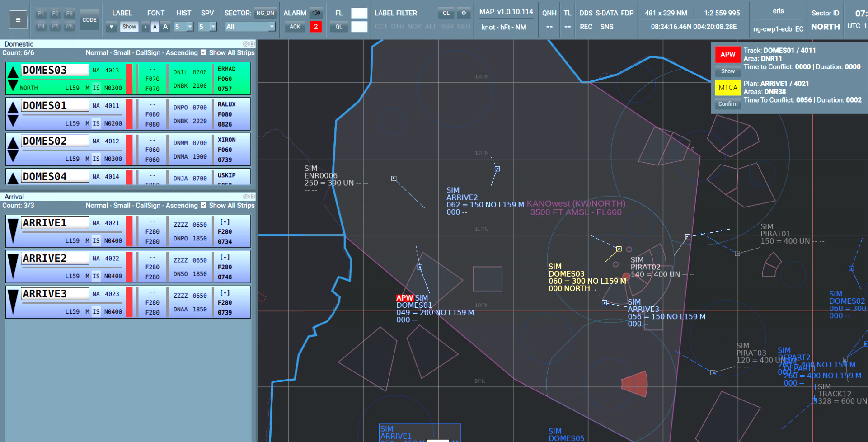This screenshot has width=868, height=442.
Task: Open the HIST value dropdown
Action: tap(190, 27)
